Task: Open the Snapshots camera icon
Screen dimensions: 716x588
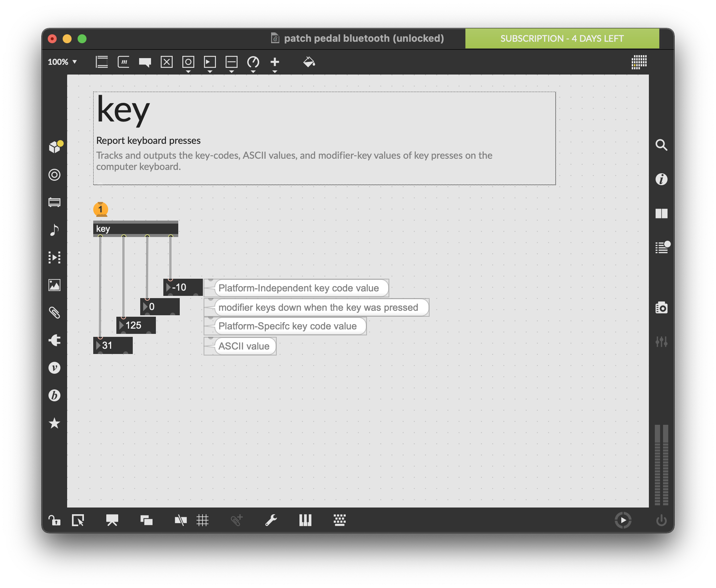Action: (x=661, y=308)
